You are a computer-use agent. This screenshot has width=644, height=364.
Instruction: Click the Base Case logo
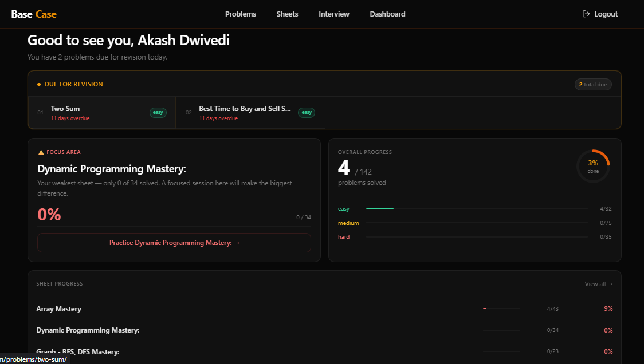[34, 14]
